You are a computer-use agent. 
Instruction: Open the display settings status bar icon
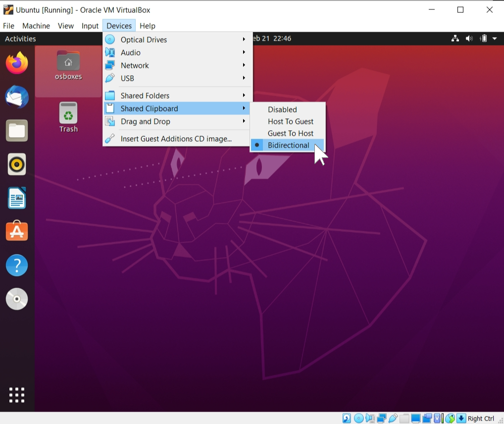[415, 418]
